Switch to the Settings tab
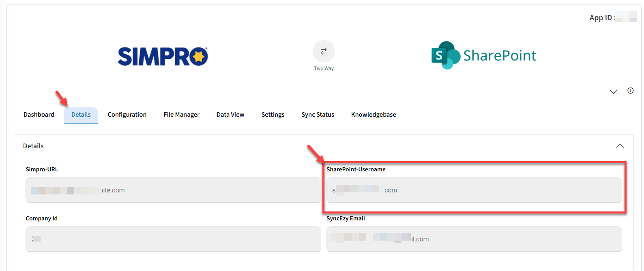This screenshot has height=271, width=644. [x=273, y=115]
